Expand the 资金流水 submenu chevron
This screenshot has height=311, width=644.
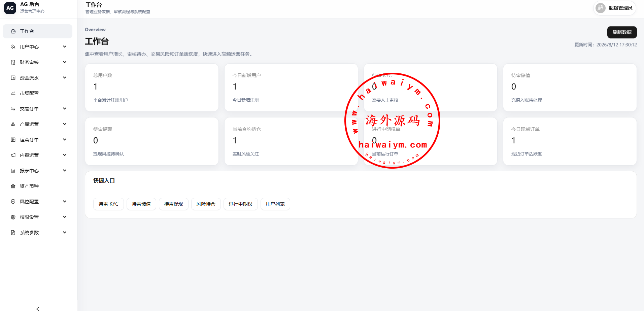coord(65,78)
